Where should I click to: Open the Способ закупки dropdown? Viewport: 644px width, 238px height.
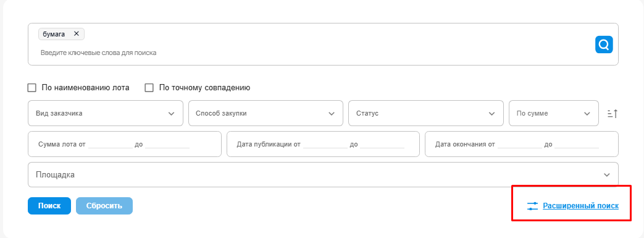click(266, 113)
